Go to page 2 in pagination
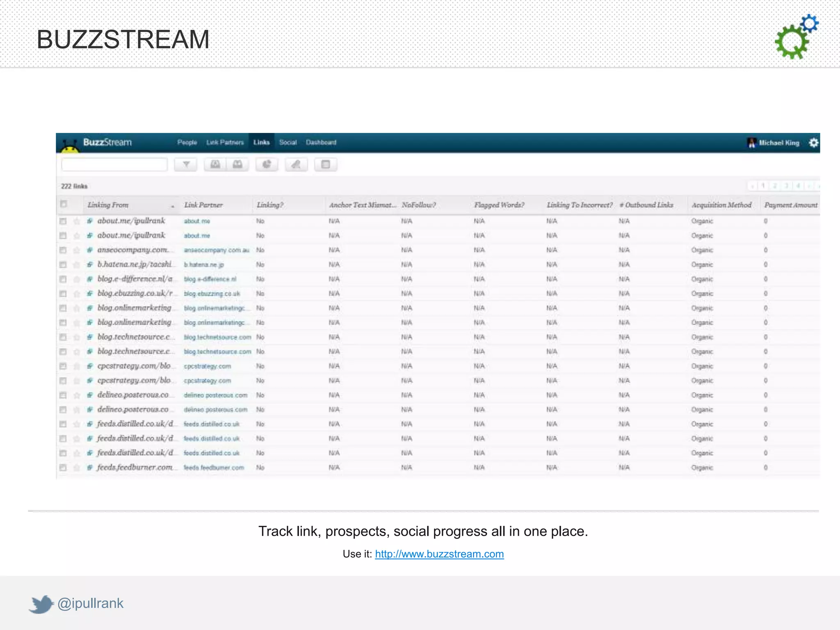 [x=775, y=186]
